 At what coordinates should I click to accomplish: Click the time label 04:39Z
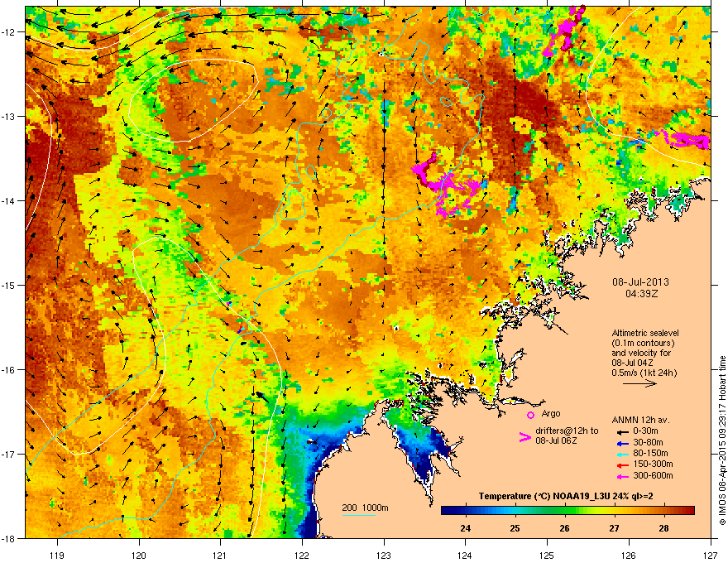click(x=641, y=294)
